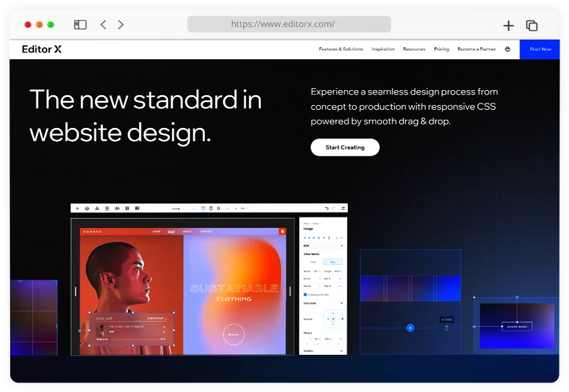
Task: Go to the Pricing page
Action: click(x=441, y=49)
